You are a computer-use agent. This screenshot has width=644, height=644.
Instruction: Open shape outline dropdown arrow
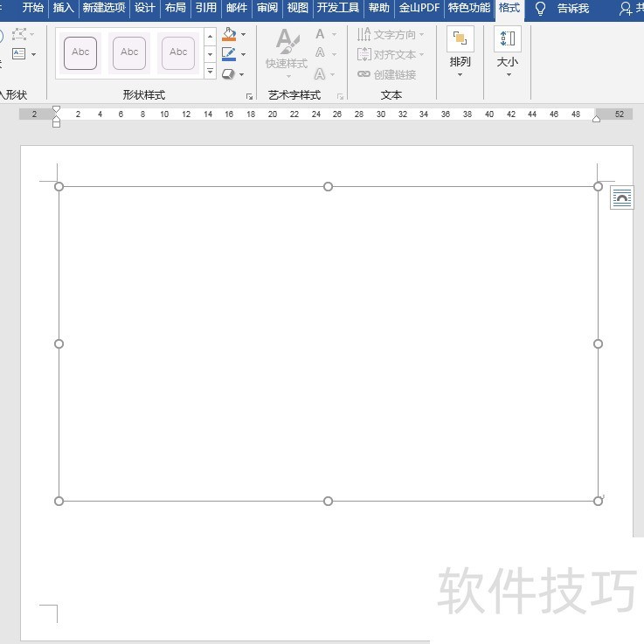pos(243,54)
